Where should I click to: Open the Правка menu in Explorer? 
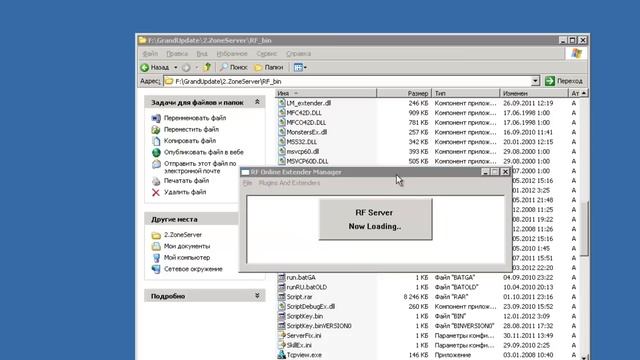(177, 53)
